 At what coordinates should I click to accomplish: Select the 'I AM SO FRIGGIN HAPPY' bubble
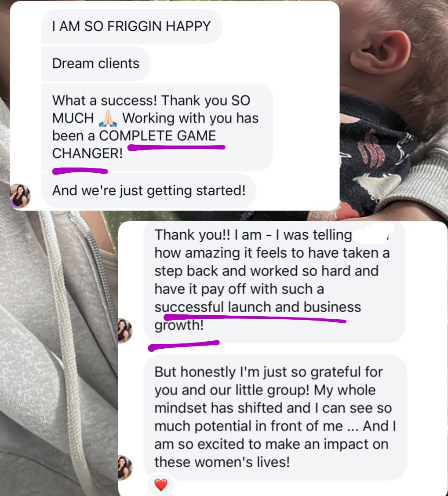coord(131,26)
